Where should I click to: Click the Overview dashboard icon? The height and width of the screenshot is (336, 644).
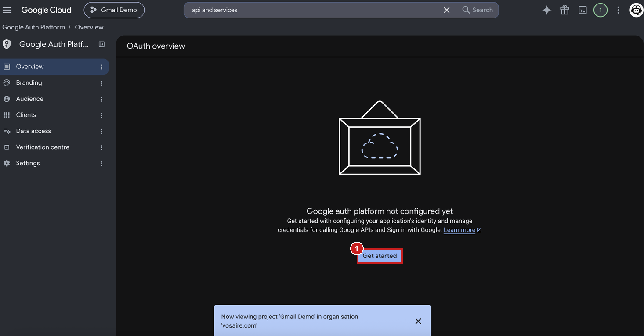point(7,67)
